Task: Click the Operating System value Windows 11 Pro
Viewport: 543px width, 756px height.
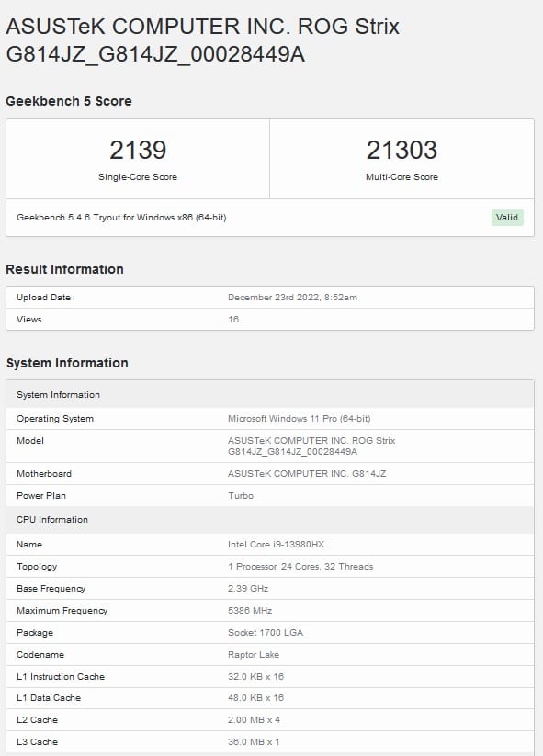Action: click(x=299, y=419)
